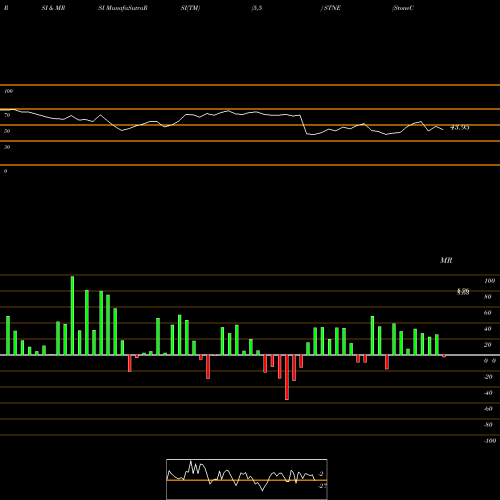Click the -60 label on the MR axis

488,409
